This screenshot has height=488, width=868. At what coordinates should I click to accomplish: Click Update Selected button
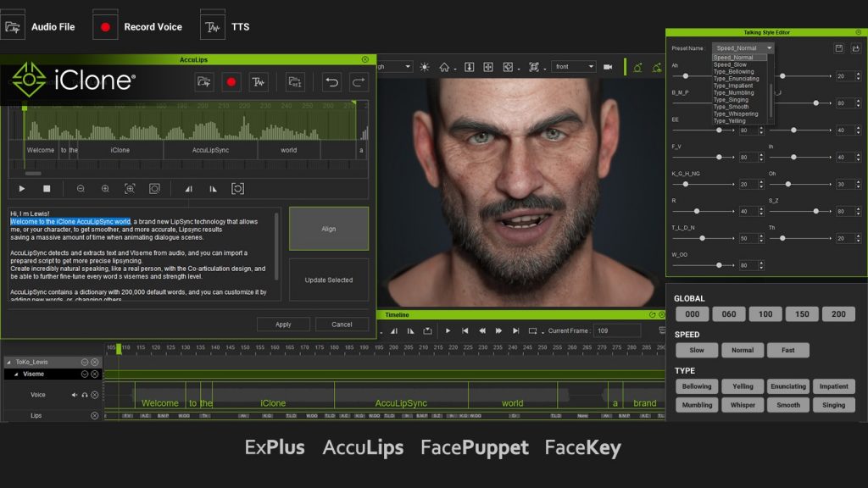coord(329,280)
